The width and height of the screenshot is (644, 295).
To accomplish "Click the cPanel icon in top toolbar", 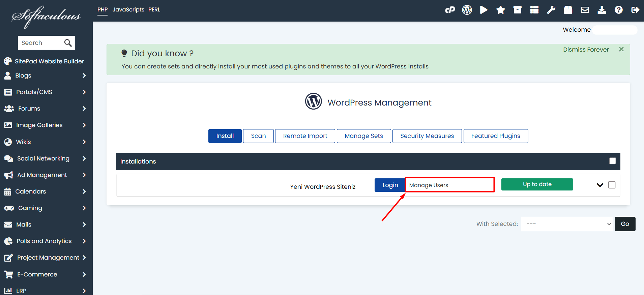I will click(450, 10).
